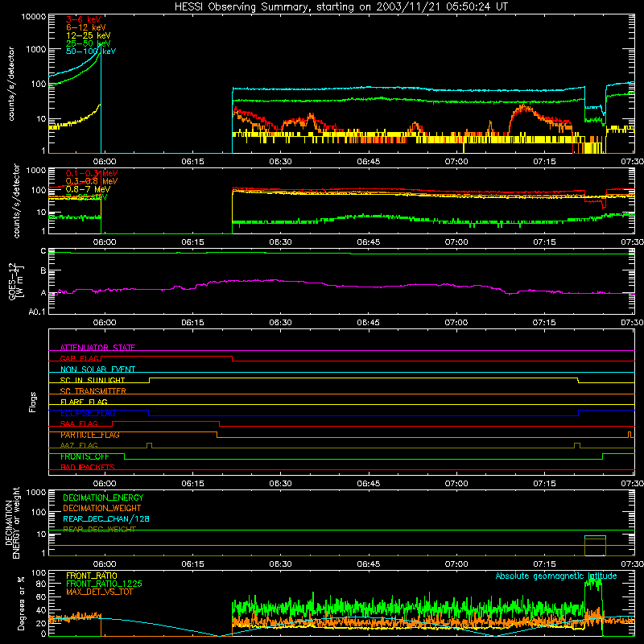
Task: Click the REAR_DEC_WEIGHT legend label
Action: coord(99,530)
